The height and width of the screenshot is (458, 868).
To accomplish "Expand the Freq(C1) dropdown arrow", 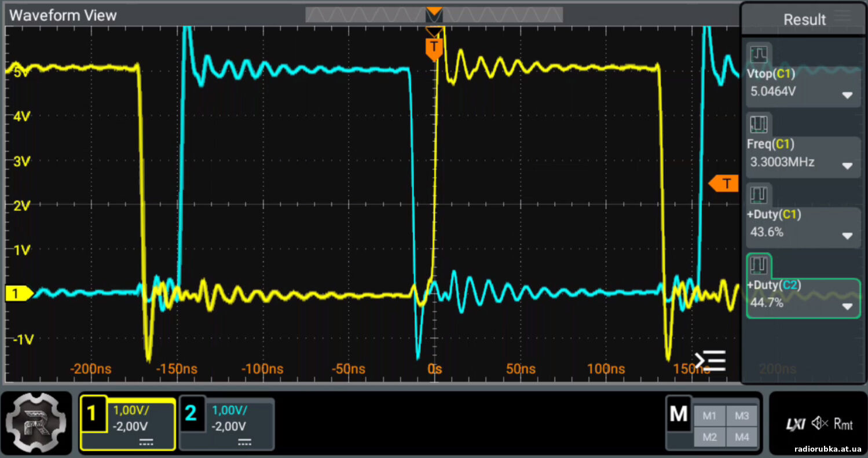I will pyautogui.click(x=847, y=166).
